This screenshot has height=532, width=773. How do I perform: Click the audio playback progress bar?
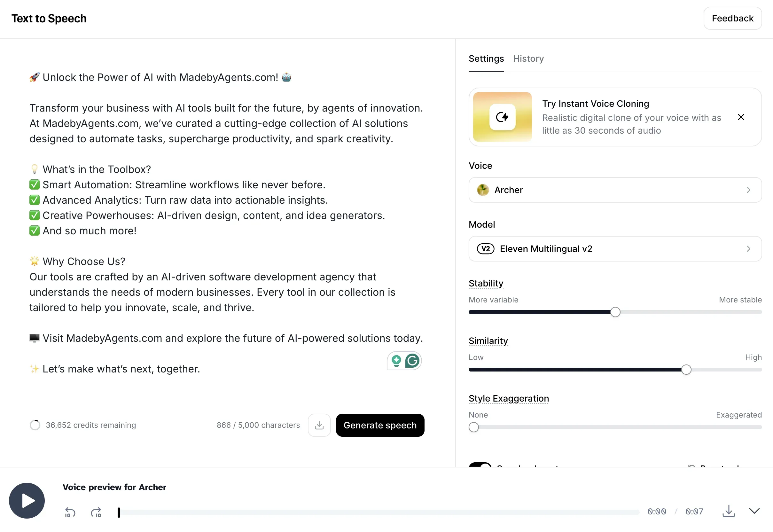pyautogui.click(x=379, y=512)
